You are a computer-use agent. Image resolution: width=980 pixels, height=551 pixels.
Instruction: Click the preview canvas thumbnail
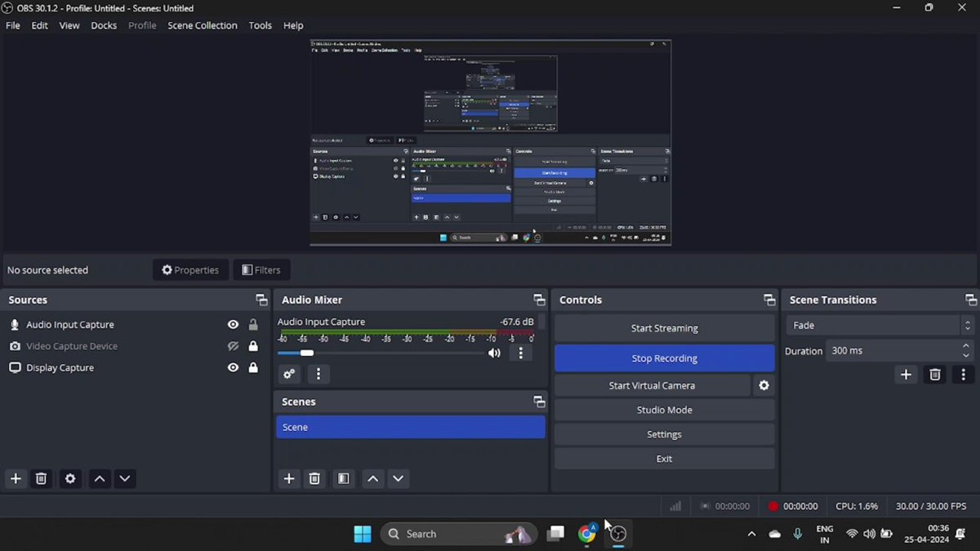(491, 143)
